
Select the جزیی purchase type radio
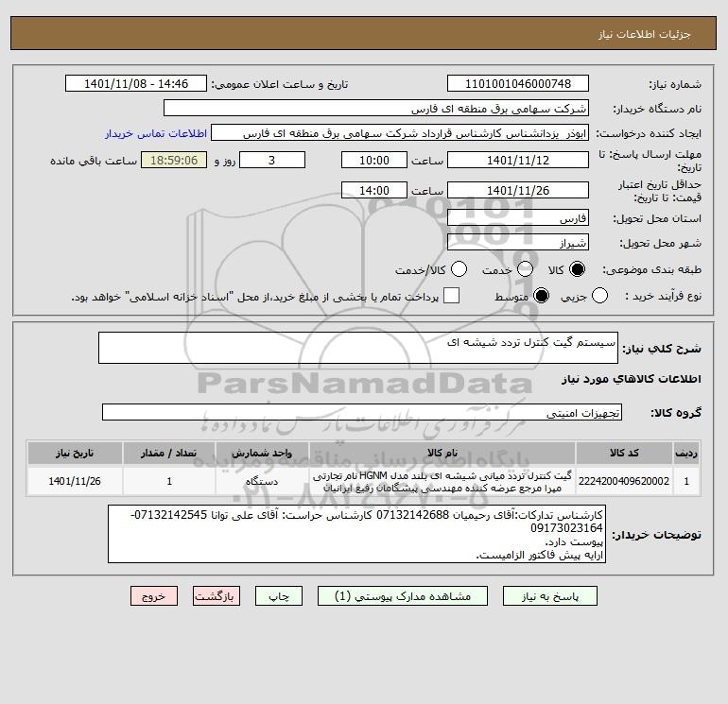pos(599,296)
